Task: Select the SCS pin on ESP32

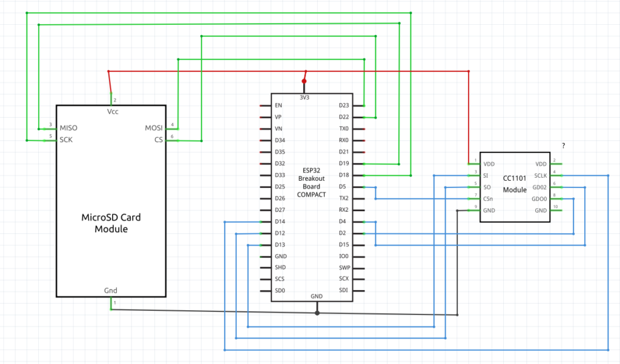Action: [280, 279]
